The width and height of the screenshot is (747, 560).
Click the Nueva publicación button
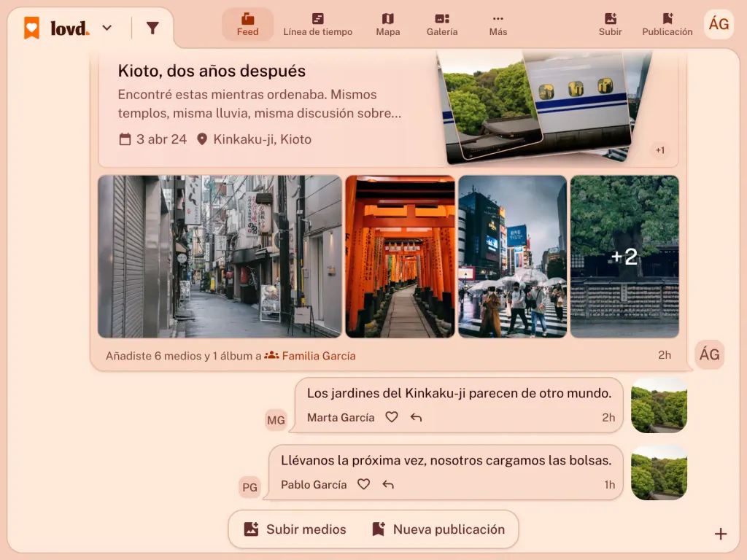point(438,529)
